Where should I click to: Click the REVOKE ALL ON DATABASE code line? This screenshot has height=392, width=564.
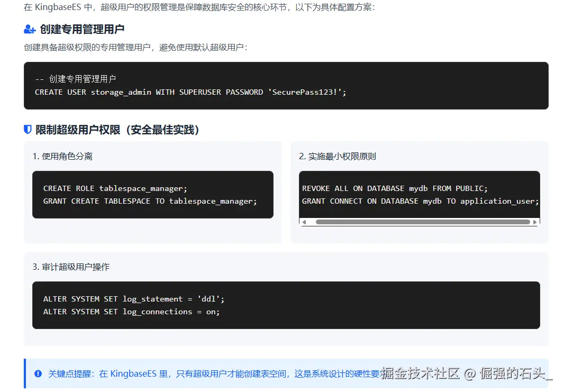point(395,188)
